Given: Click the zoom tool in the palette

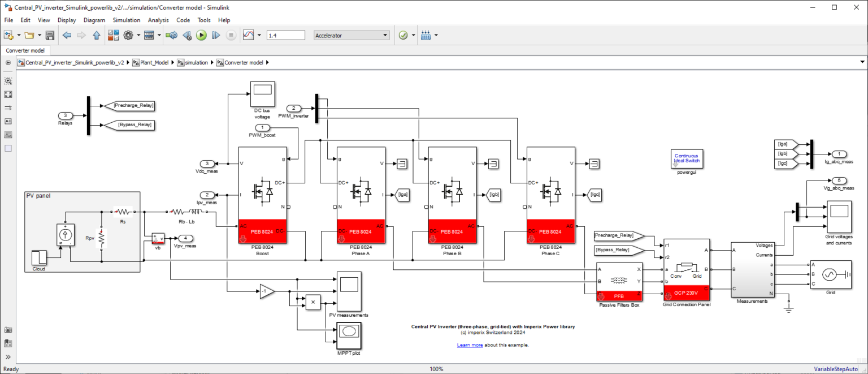Looking at the screenshot, I should [8, 81].
